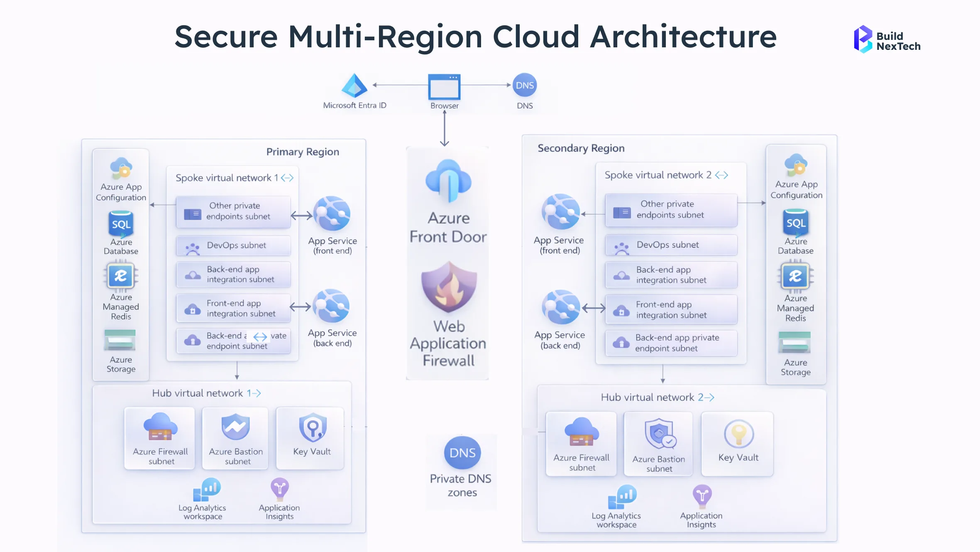Viewport: 980px width, 552px height.
Task: Click Secondary Region SQL Azure Database icon
Action: (795, 223)
